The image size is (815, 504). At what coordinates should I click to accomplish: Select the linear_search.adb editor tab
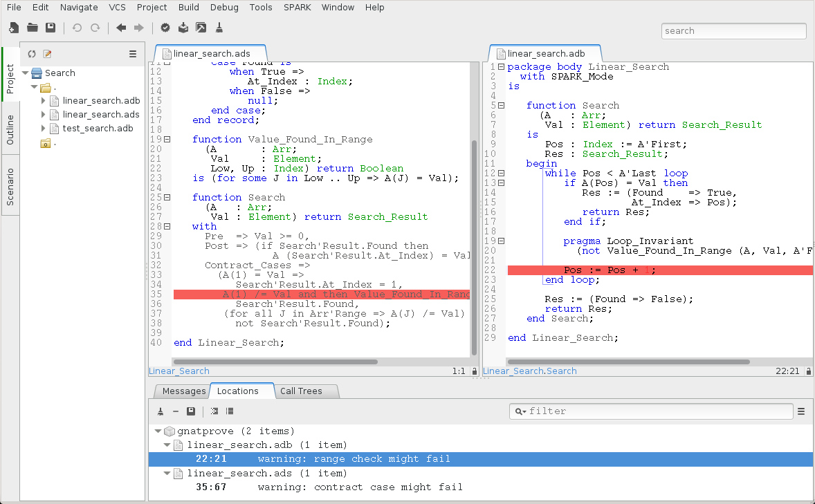[x=545, y=53]
